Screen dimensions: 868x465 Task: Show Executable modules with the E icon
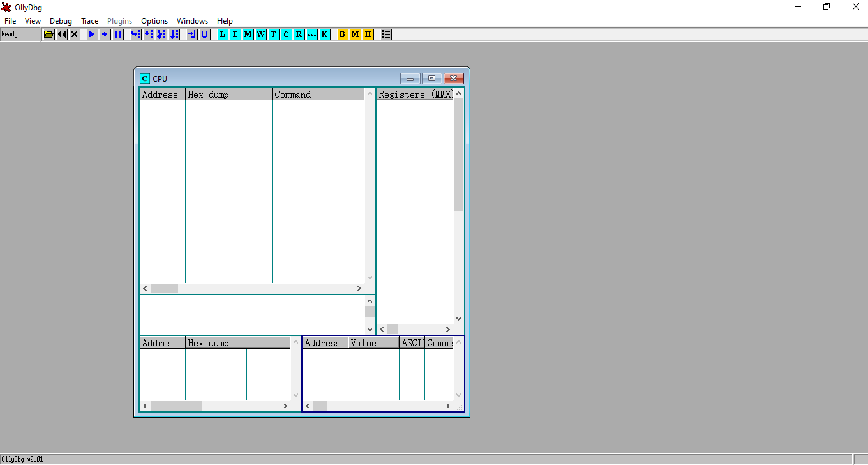point(236,34)
